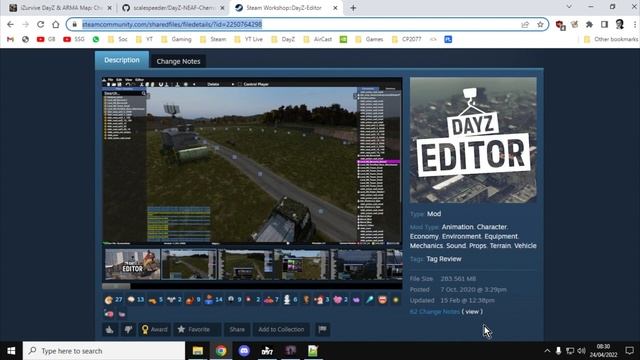Click the Mod type link

tap(434, 214)
